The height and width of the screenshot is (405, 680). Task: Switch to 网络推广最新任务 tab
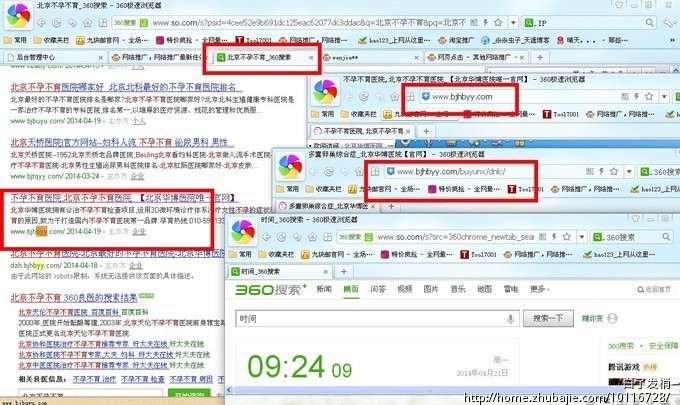(157, 57)
